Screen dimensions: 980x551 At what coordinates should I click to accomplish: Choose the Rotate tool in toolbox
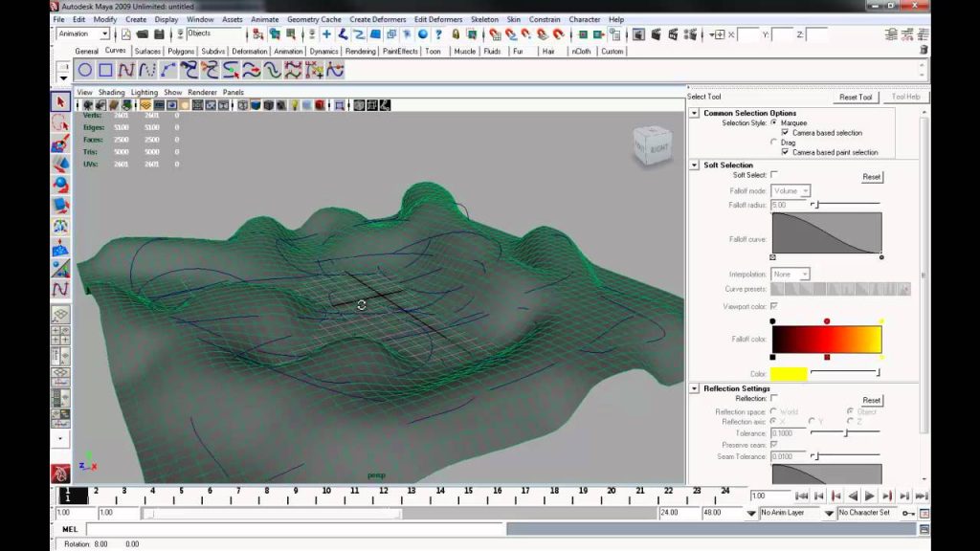[60, 185]
